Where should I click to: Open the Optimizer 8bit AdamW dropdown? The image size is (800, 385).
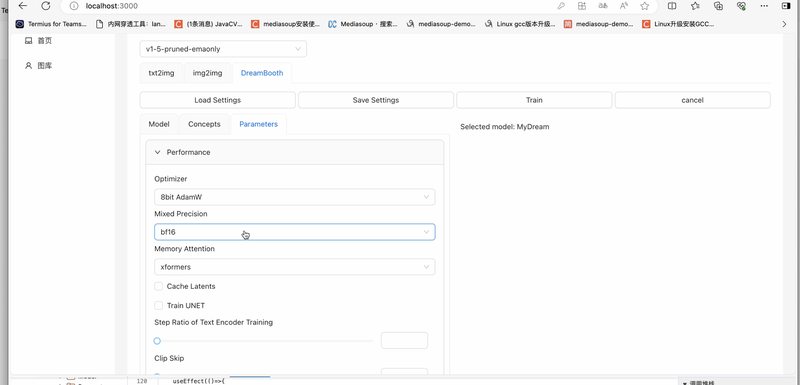click(294, 197)
